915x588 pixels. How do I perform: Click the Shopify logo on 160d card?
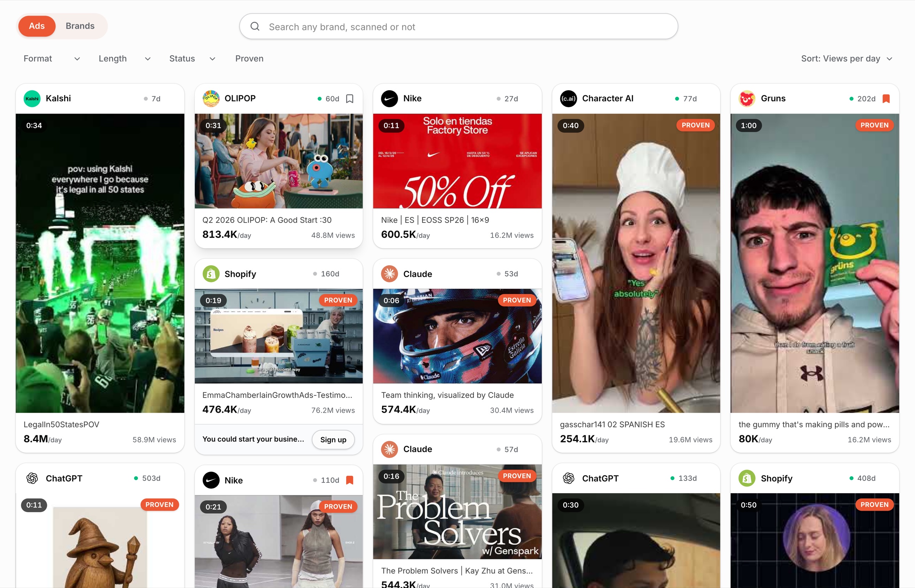click(211, 274)
